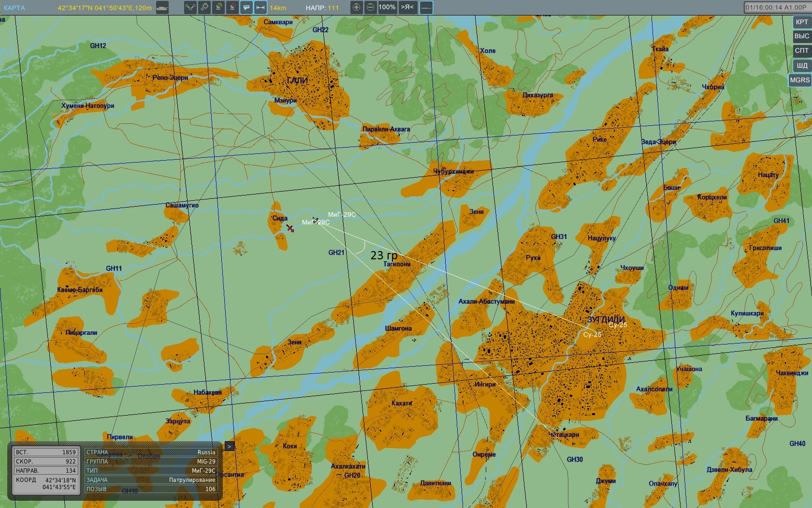Click the Ахали-Абастумани town label
The height and width of the screenshot is (508, 812).
(486, 301)
